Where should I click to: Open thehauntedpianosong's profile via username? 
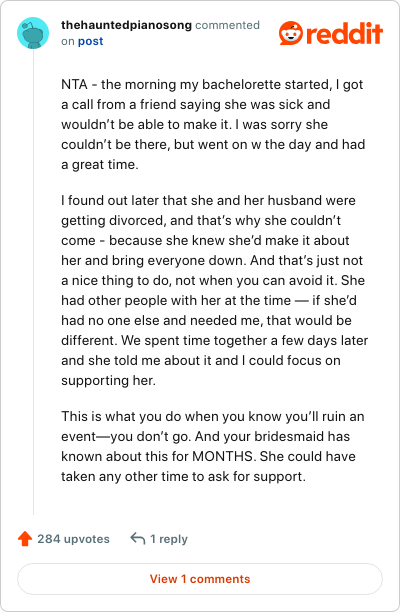(x=126, y=25)
